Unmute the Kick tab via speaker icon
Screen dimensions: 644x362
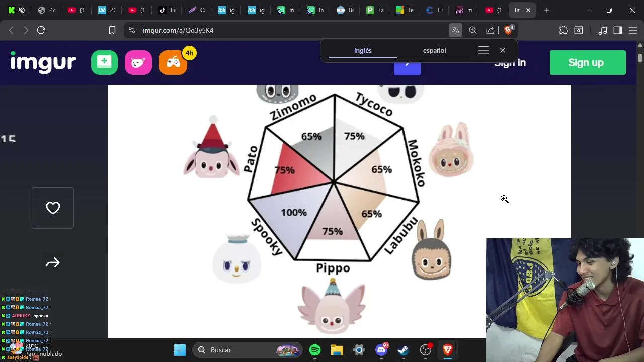(22, 10)
